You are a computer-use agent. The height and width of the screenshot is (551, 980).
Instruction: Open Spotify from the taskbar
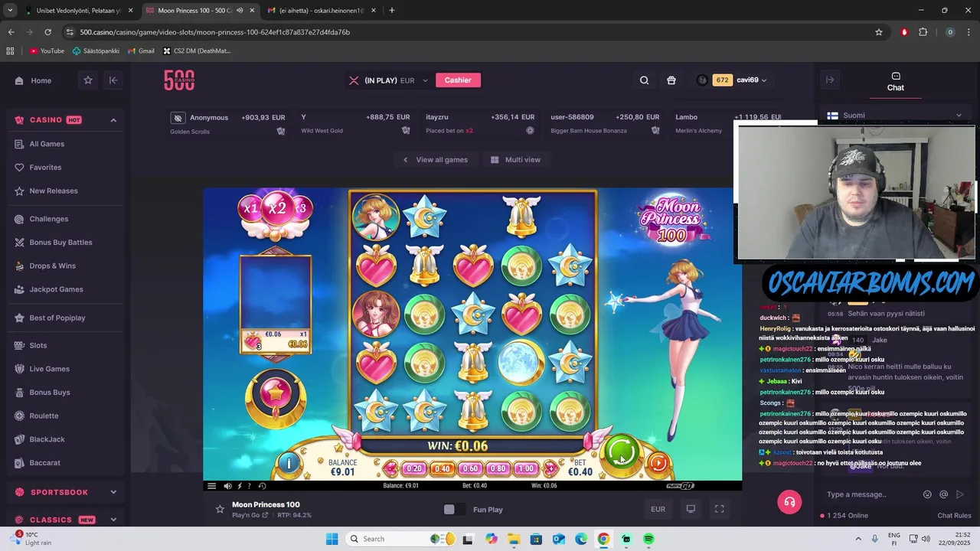point(648,539)
